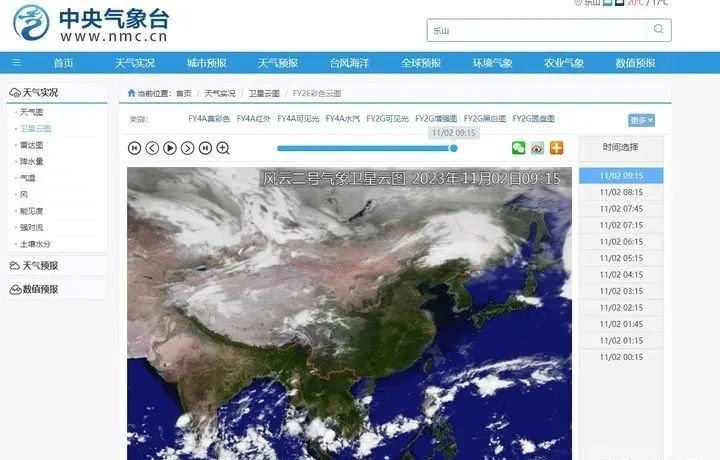Switch to FY4A真彩色 image type

[209, 119]
